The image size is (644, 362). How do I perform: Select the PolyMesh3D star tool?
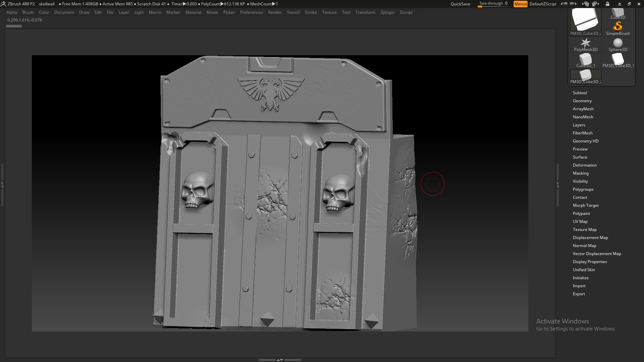point(586,45)
